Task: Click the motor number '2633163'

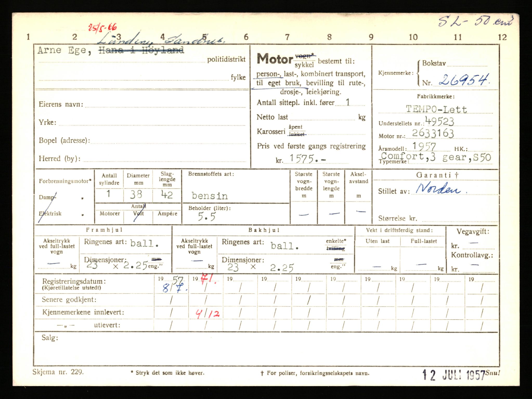Action: click(x=433, y=134)
